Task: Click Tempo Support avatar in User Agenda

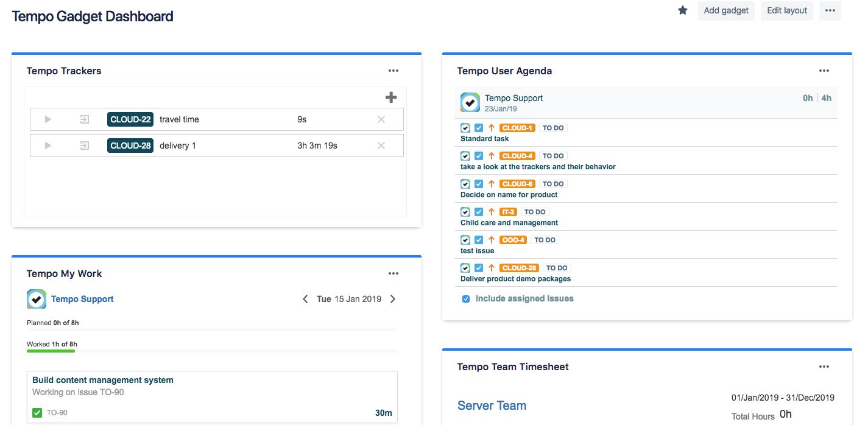Action: point(470,102)
